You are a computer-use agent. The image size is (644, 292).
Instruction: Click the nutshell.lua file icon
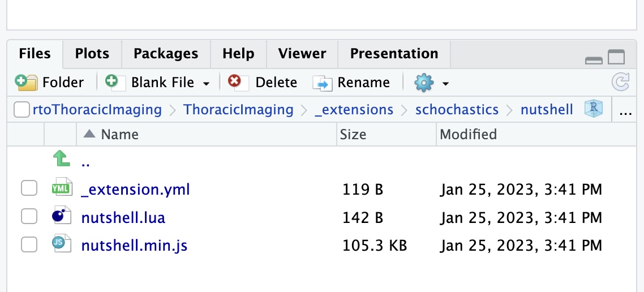pos(62,216)
